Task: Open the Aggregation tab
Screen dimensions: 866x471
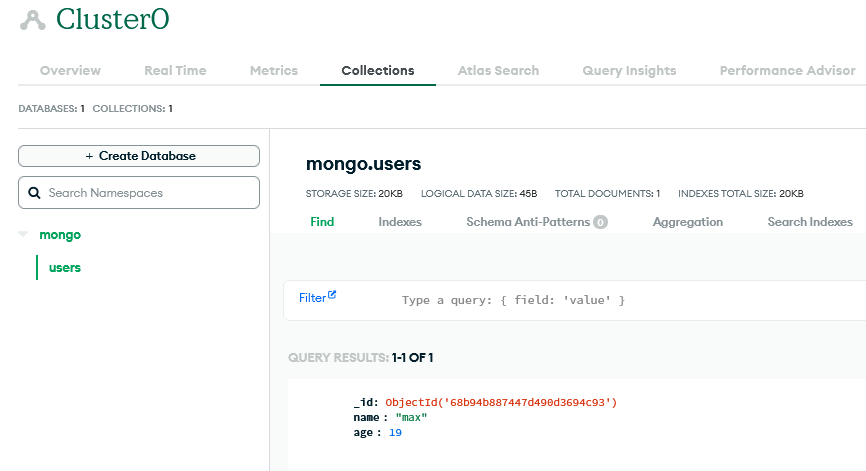Action: click(x=688, y=222)
